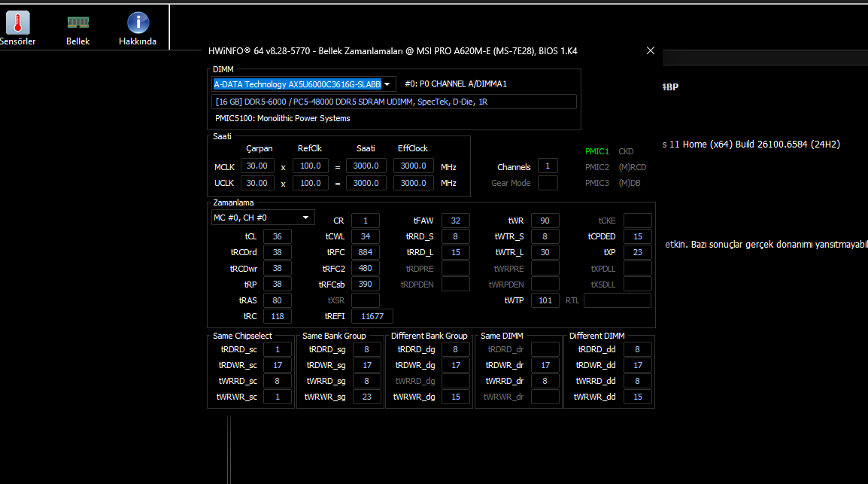The image size is (868, 484).
Task: Open the Sensörler thermometer icon
Action: (x=18, y=23)
